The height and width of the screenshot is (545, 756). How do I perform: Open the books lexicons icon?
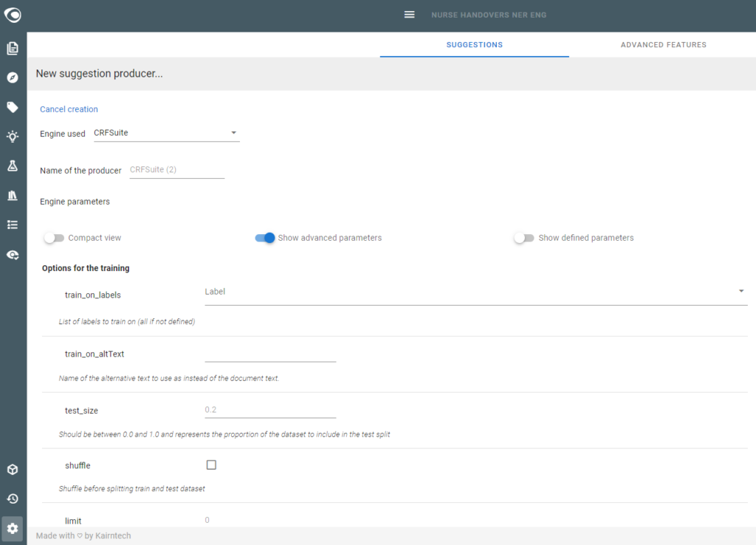[13, 196]
